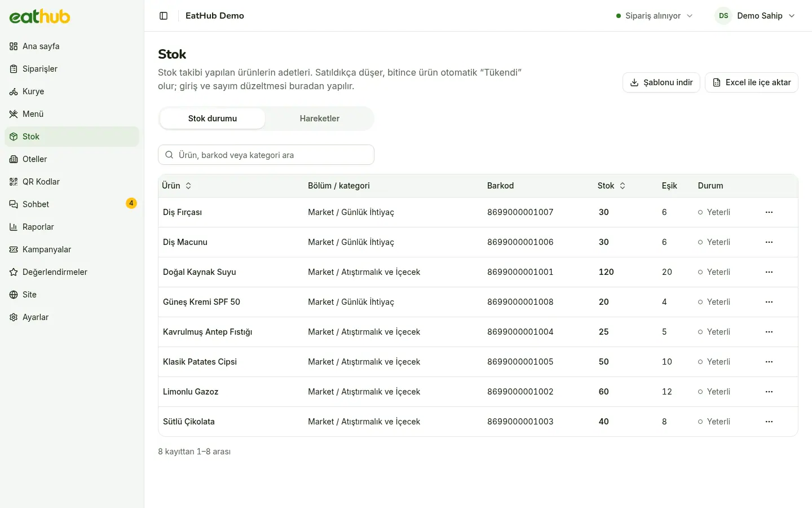812x508 pixels.
Task: Click the DS user avatar
Action: (723, 16)
